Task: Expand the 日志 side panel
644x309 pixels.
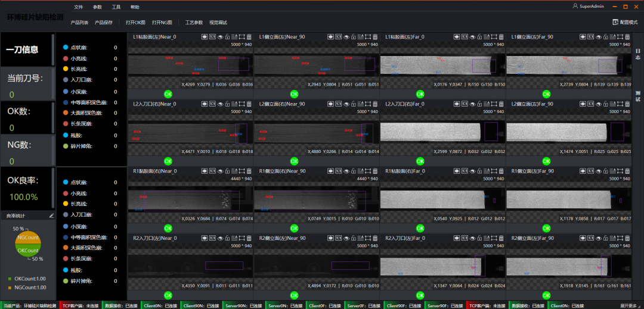Action: (637, 53)
